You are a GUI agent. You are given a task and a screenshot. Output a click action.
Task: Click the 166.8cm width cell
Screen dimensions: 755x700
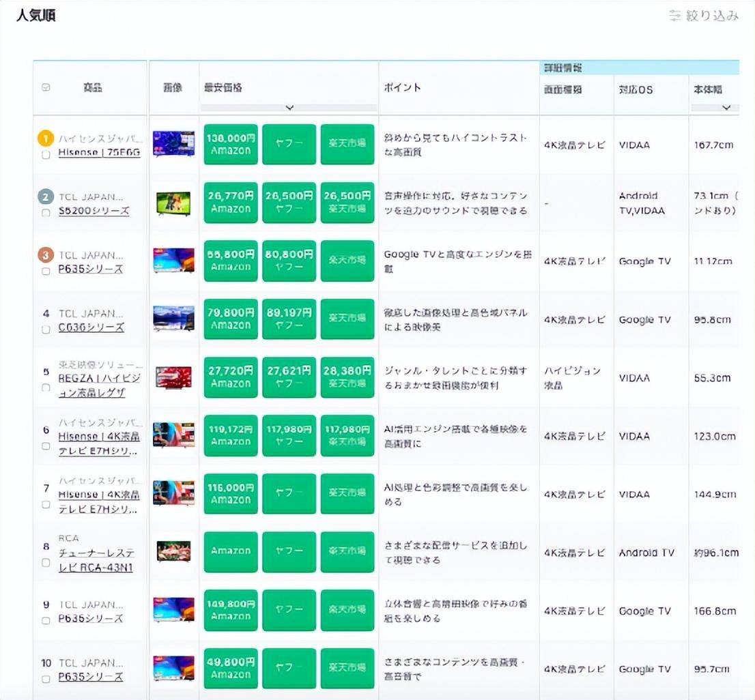[x=715, y=611]
